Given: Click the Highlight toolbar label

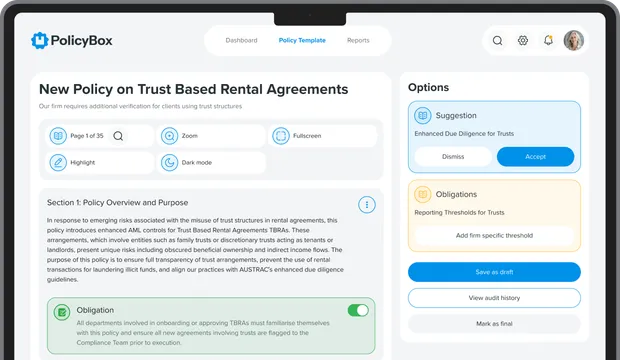Looking at the screenshot, I should coord(83,163).
